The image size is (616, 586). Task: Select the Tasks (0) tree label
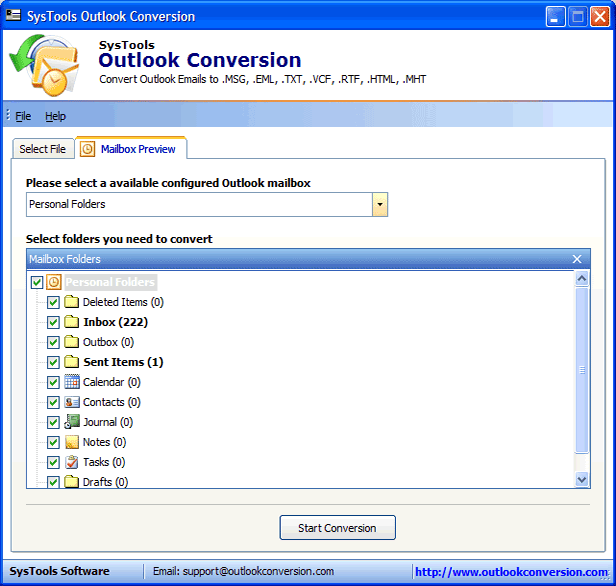click(x=104, y=462)
